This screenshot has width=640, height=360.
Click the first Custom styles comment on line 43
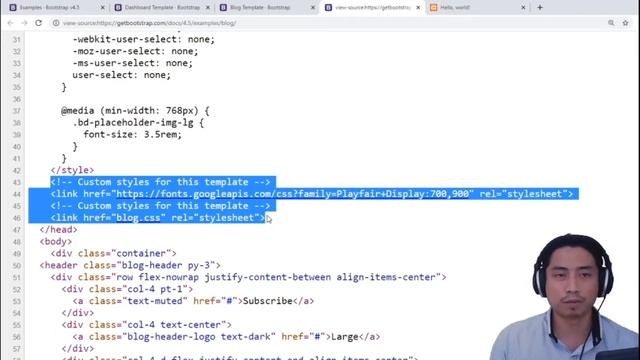(x=160, y=182)
